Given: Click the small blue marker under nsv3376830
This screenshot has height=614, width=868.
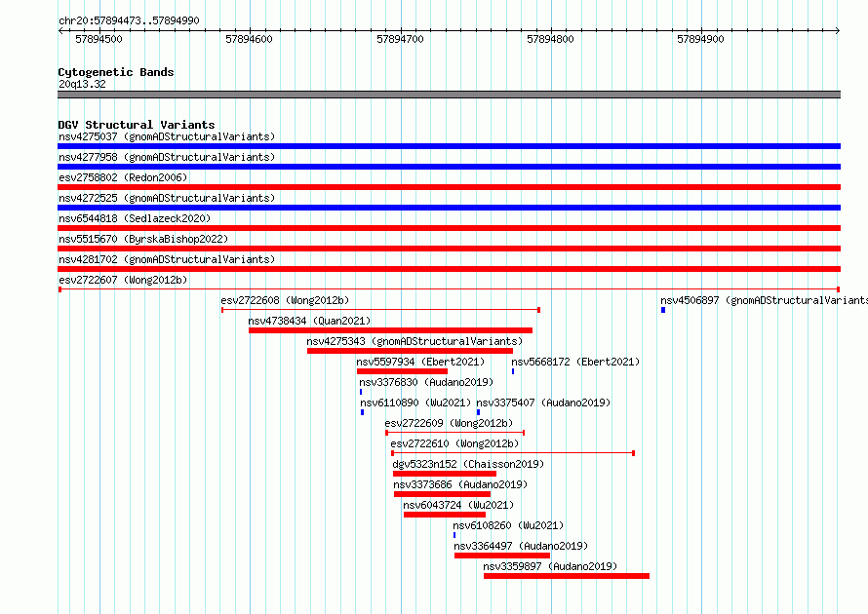Looking at the screenshot, I should (361, 392).
